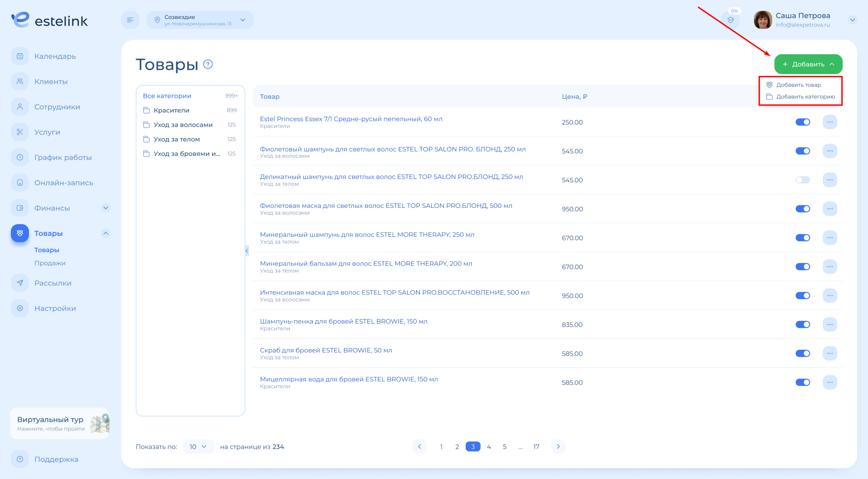Open more options for Минеральный шампунь row

(x=830, y=238)
